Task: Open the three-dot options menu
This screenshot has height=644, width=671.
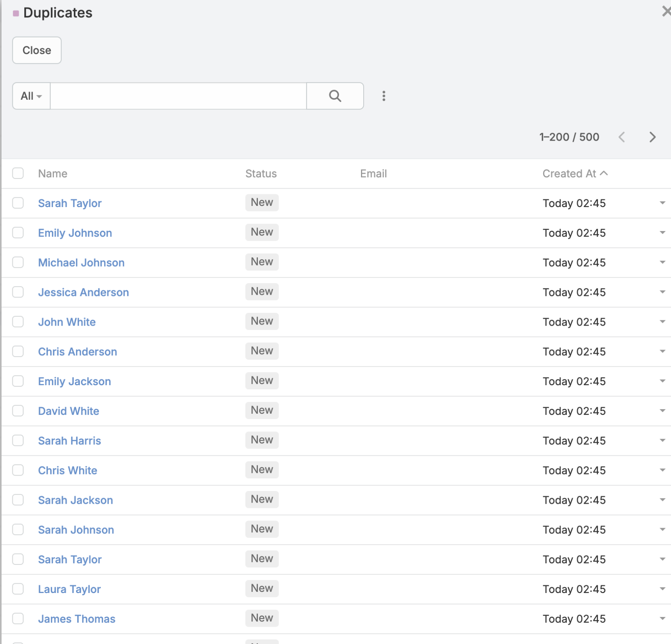Action: click(383, 96)
